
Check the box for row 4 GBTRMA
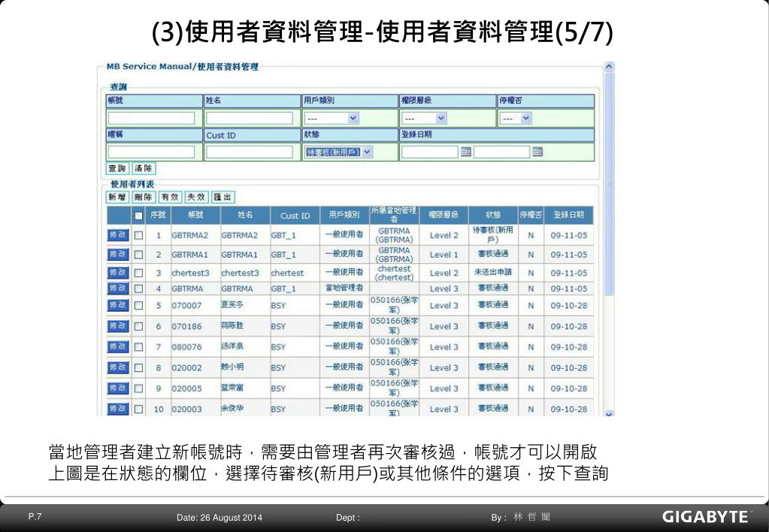click(x=139, y=289)
